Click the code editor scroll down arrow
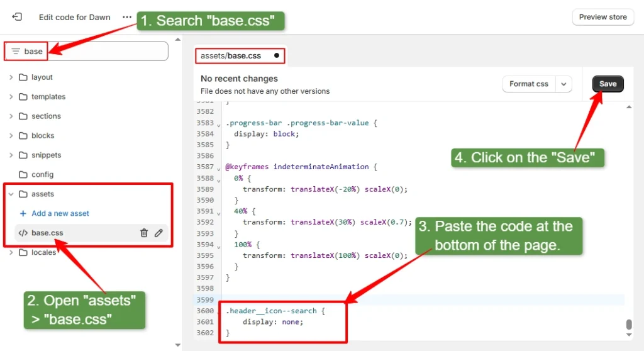The height and width of the screenshot is (351, 644). [629, 335]
